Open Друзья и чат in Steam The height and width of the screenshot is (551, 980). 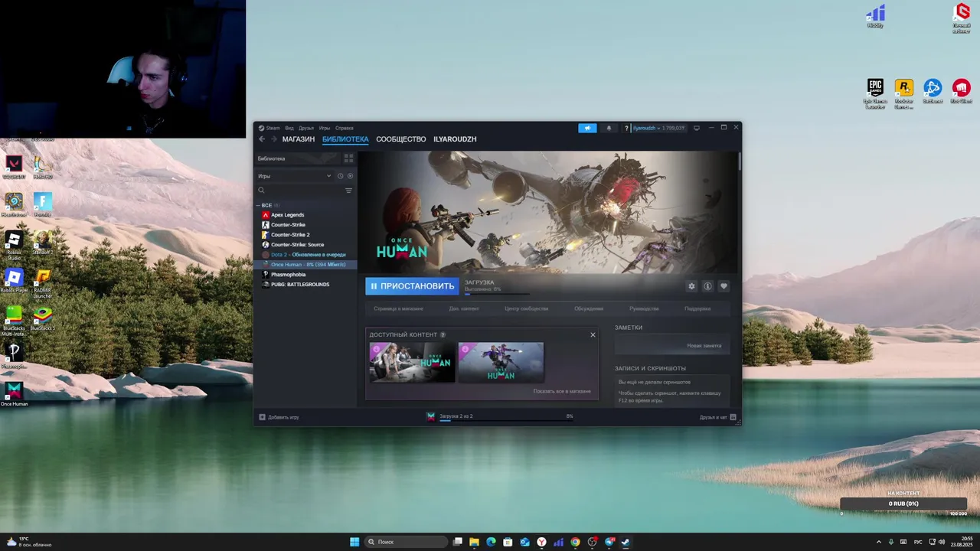[717, 417]
